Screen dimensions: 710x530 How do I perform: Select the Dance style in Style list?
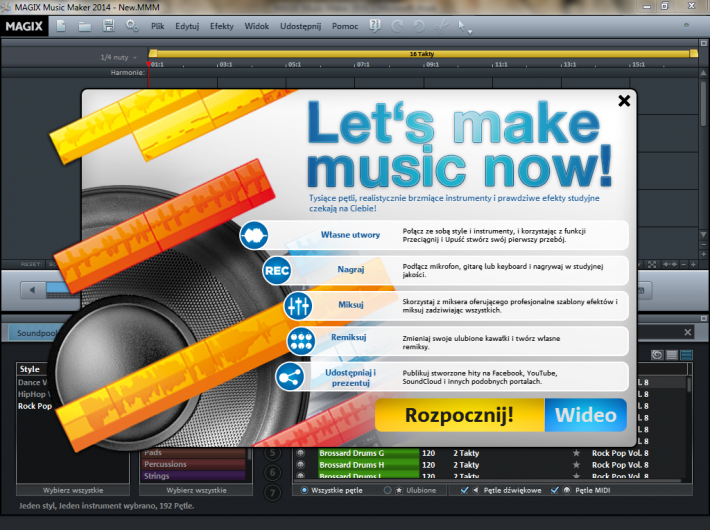pyautogui.click(x=32, y=382)
